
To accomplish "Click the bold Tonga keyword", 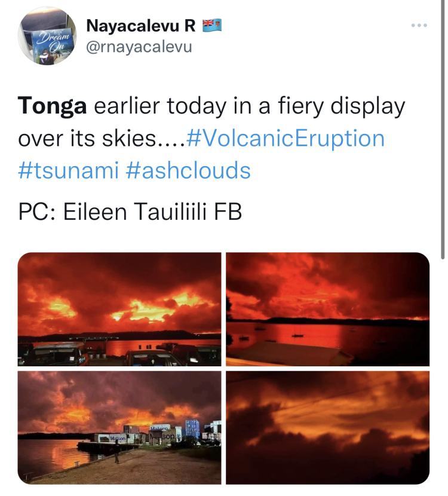I will [x=52, y=106].
